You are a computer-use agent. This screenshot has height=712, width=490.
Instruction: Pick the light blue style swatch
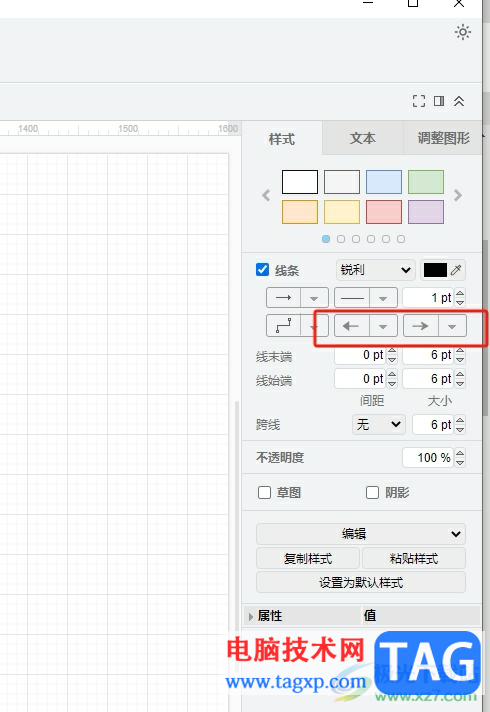click(384, 182)
